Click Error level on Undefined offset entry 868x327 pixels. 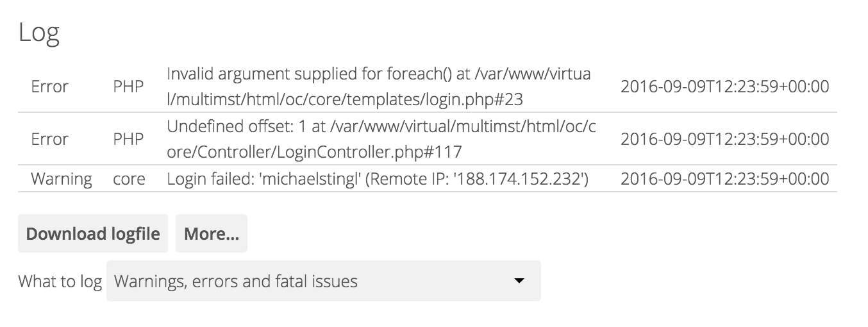(49, 139)
